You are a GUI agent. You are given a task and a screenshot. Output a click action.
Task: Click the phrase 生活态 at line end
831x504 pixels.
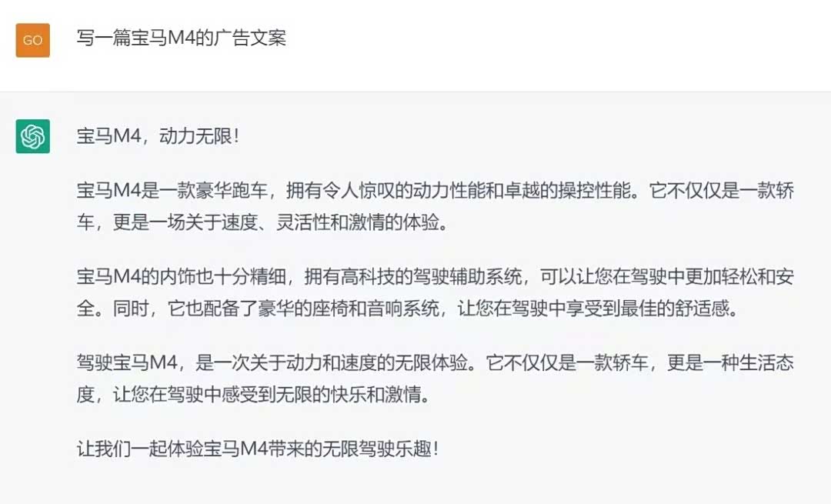point(767,363)
